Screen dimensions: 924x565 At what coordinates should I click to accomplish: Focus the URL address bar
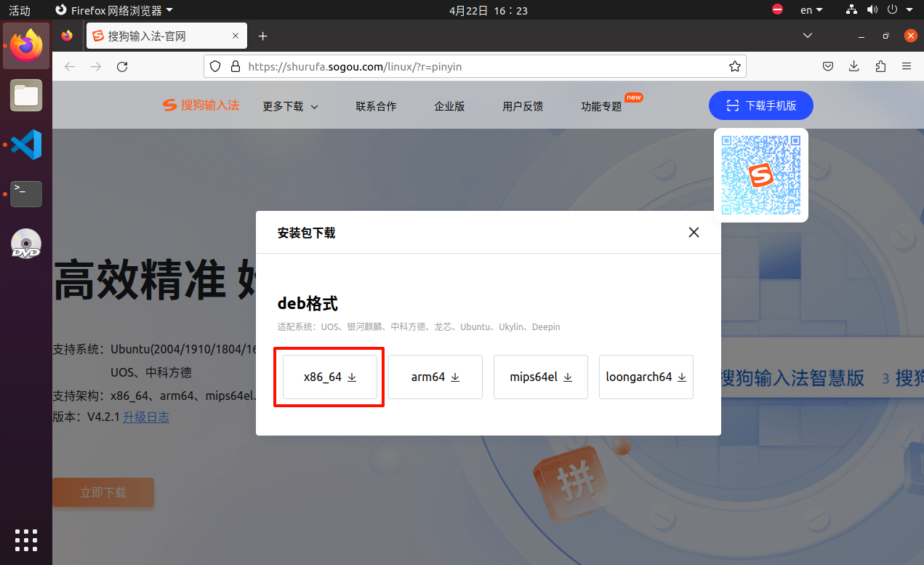pyautogui.click(x=475, y=67)
